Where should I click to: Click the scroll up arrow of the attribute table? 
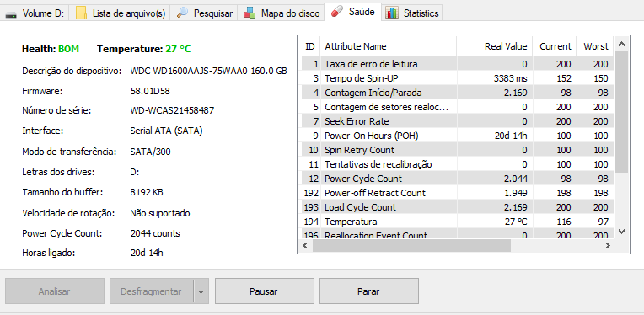pos(621,44)
